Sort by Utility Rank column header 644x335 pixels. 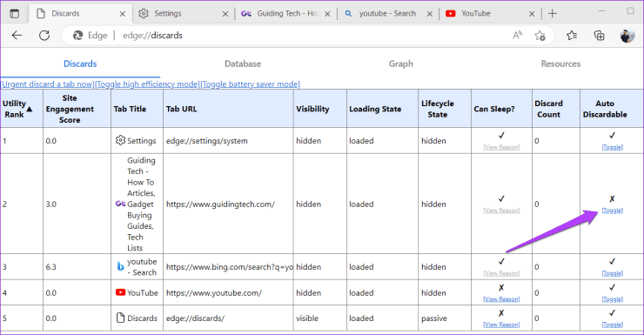click(x=22, y=109)
